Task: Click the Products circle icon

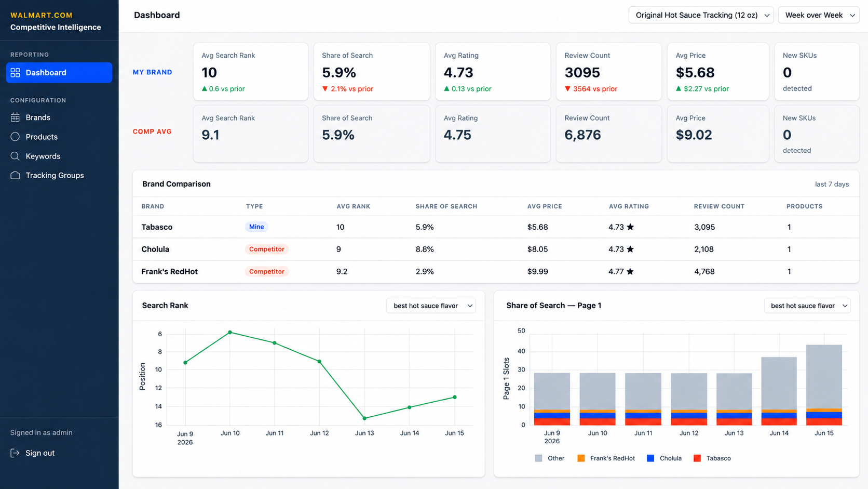Action: click(x=15, y=137)
